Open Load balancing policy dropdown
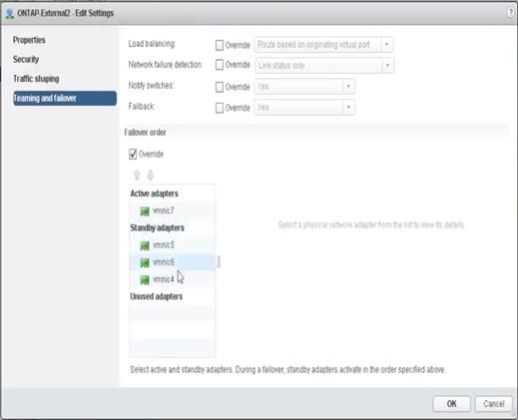Image resolution: width=518 pixels, height=420 pixels. [323, 45]
